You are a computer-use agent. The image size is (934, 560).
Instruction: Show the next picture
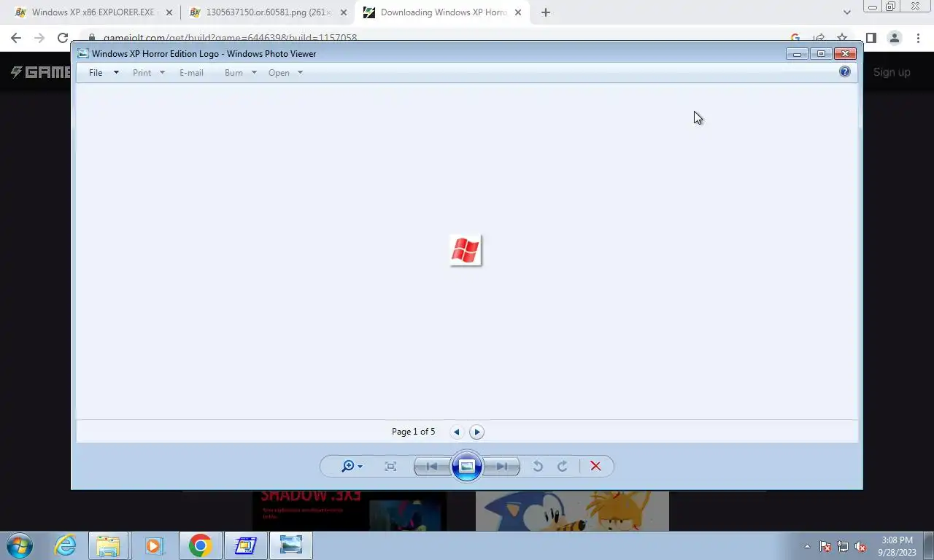point(502,467)
